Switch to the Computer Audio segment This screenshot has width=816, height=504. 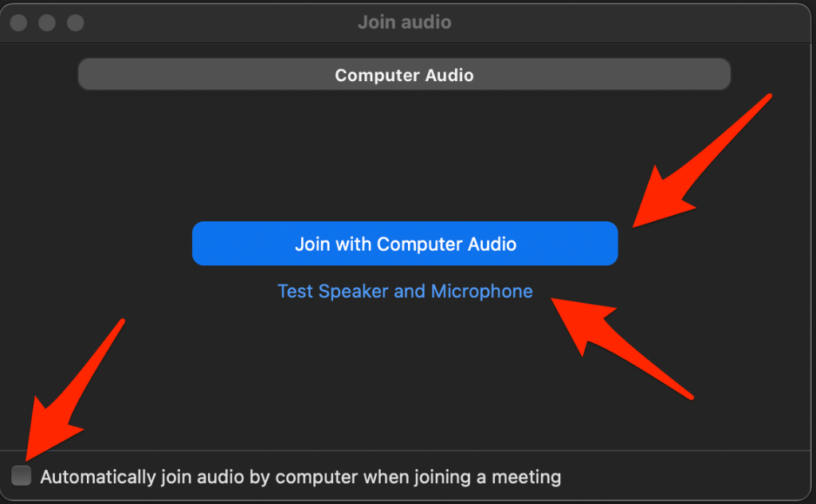point(404,76)
